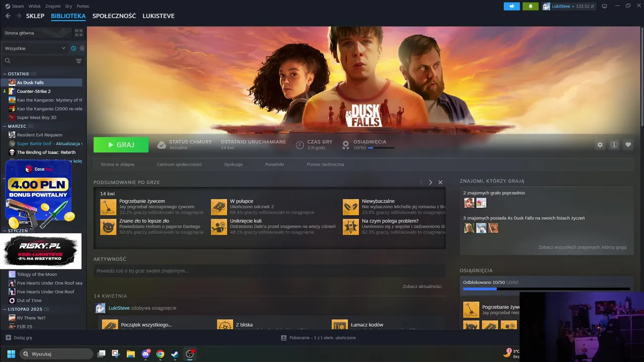Screen dimensions: 644x362
Task: Switch to the SPOŁECZNOŚĆ tab
Action: (114, 16)
